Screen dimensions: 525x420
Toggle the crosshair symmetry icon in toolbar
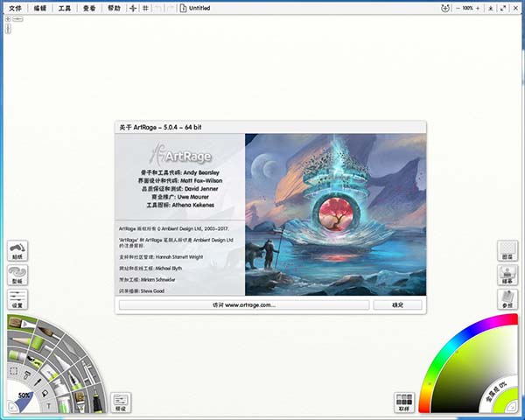tap(133, 8)
